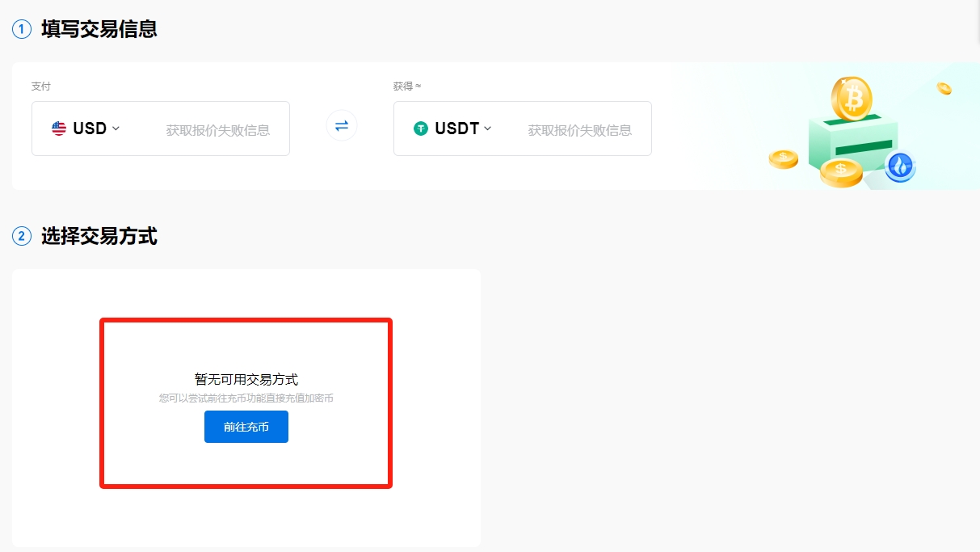Expand the USD currency dropdown arrow
This screenshot has width=980, height=552.
pyautogui.click(x=116, y=129)
